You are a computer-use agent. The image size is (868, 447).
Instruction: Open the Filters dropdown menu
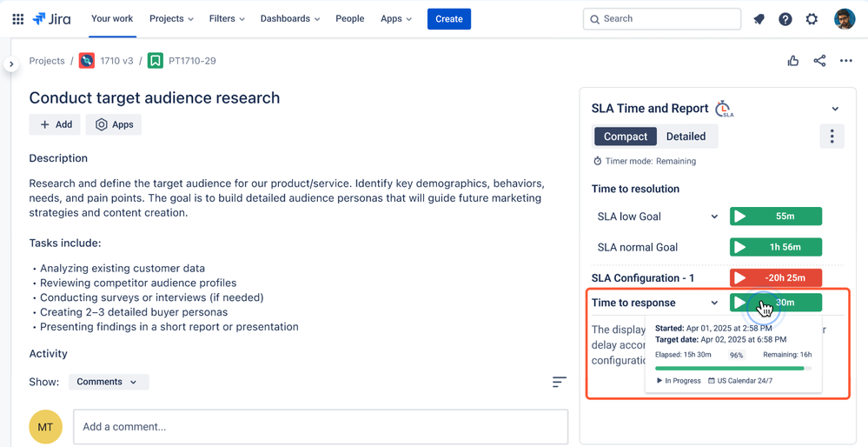tap(227, 19)
